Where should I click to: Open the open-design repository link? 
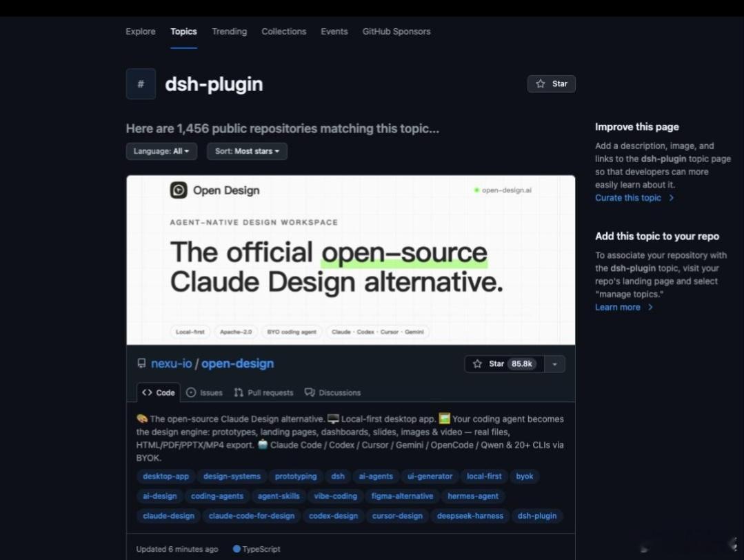pyautogui.click(x=237, y=363)
